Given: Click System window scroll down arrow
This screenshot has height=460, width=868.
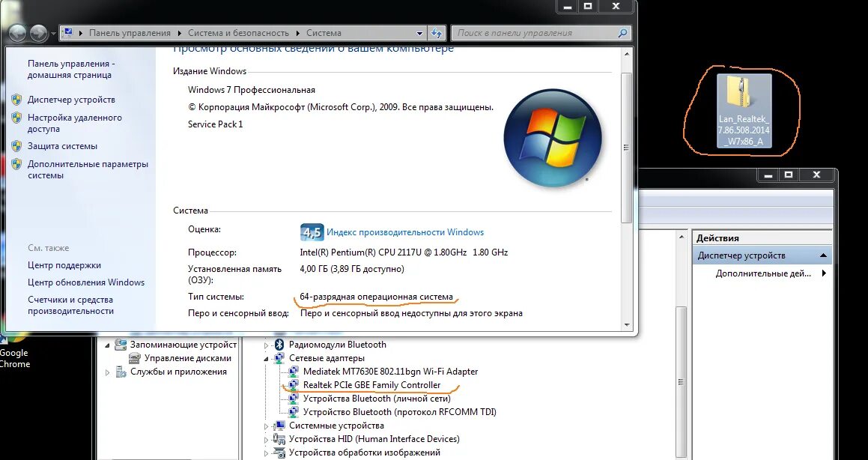Looking at the screenshot, I should pyautogui.click(x=627, y=325).
